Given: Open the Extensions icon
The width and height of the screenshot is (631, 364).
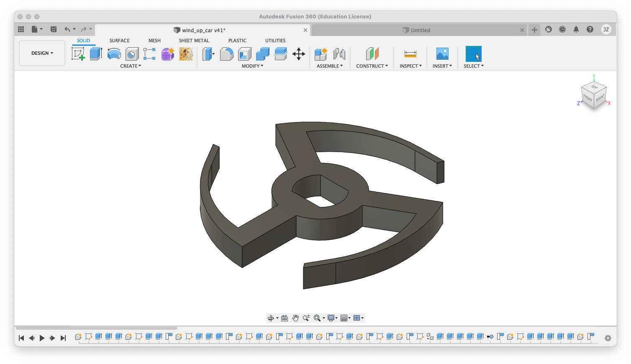Looking at the screenshot, I should 549,29.
